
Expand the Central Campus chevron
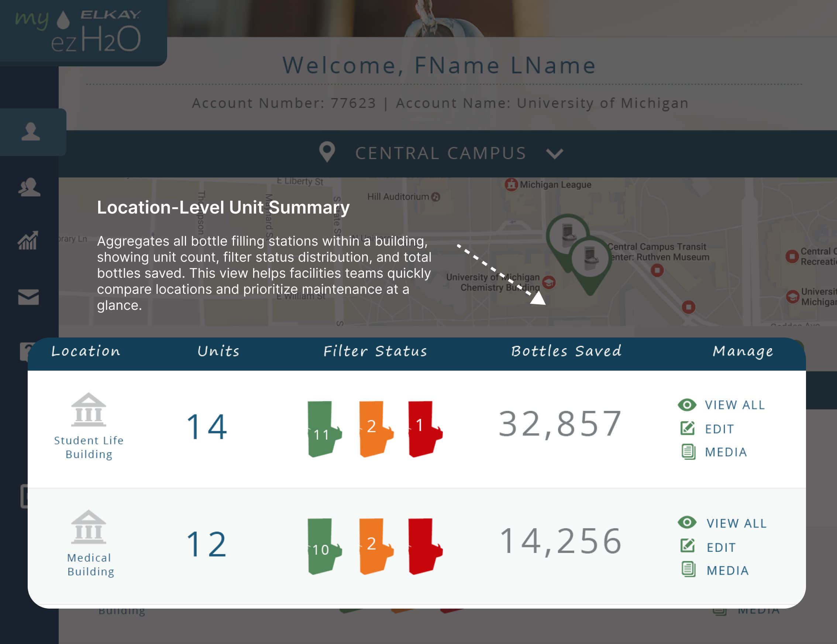coord(554,154)
